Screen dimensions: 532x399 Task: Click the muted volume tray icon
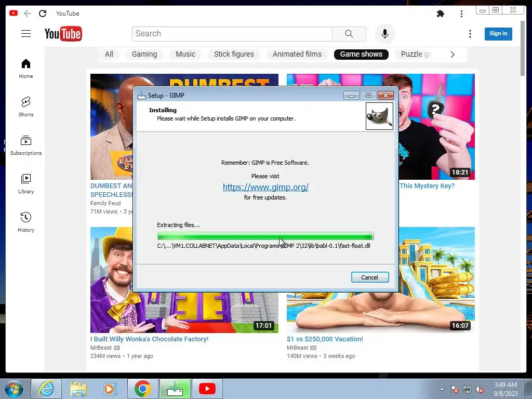[x=480, y=389]
